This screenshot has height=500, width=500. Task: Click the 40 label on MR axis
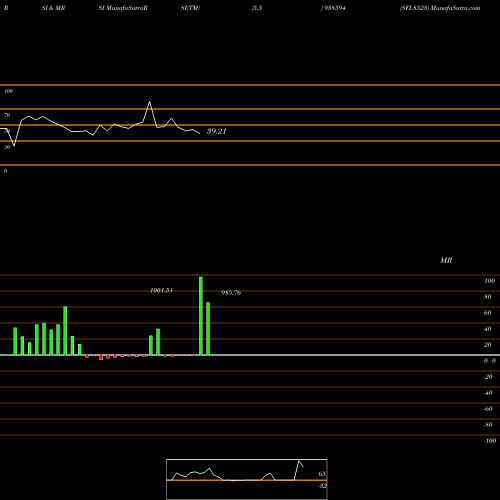click(488, 329)
